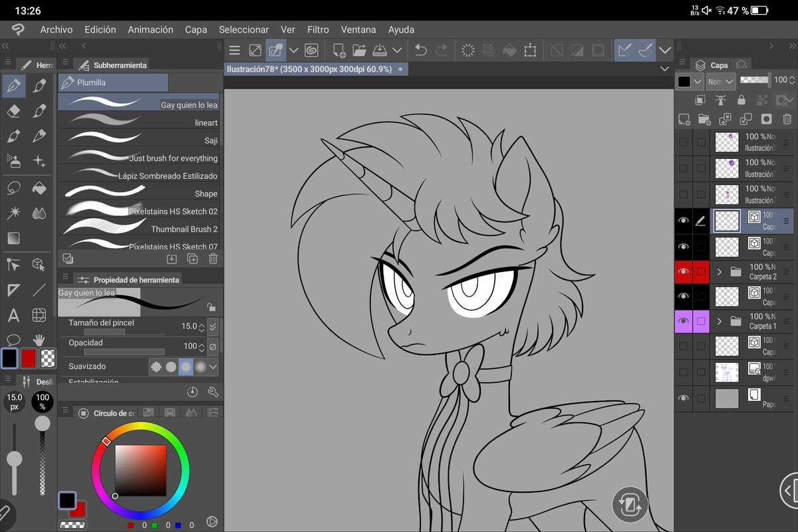The height and width of the screenshot is (532, 798).
Task: Show the dpw layer
Action: coord(683,372)
